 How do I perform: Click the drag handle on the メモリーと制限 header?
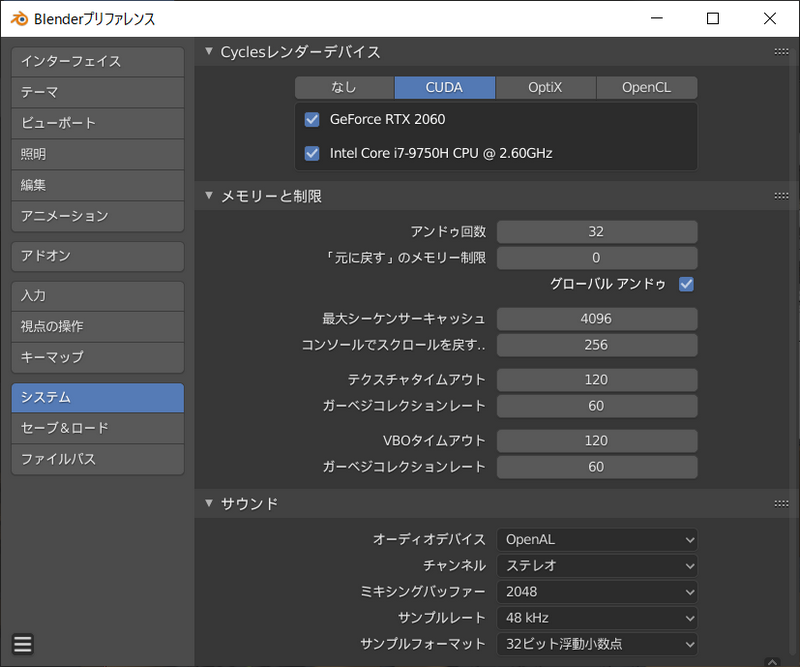[779, 196]
